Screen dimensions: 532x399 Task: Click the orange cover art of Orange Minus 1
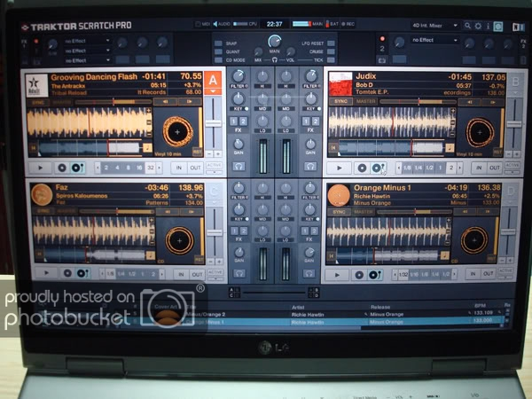pos(339,195)
